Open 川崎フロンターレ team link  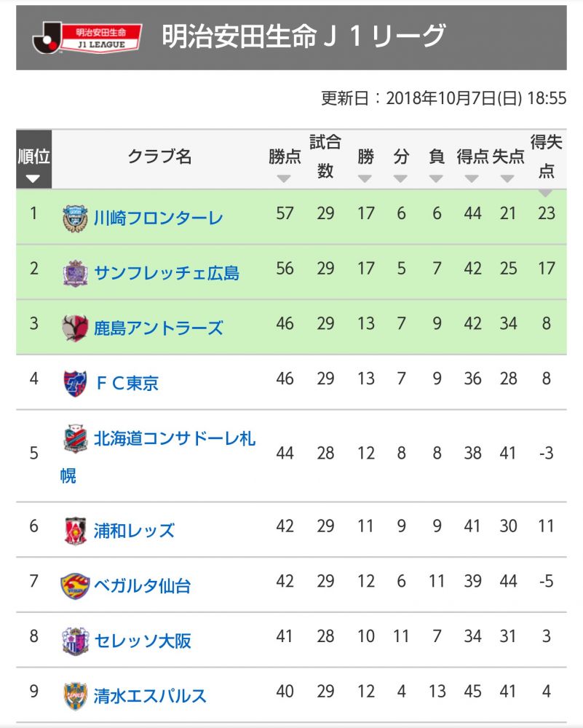click(x=158, y=218)
